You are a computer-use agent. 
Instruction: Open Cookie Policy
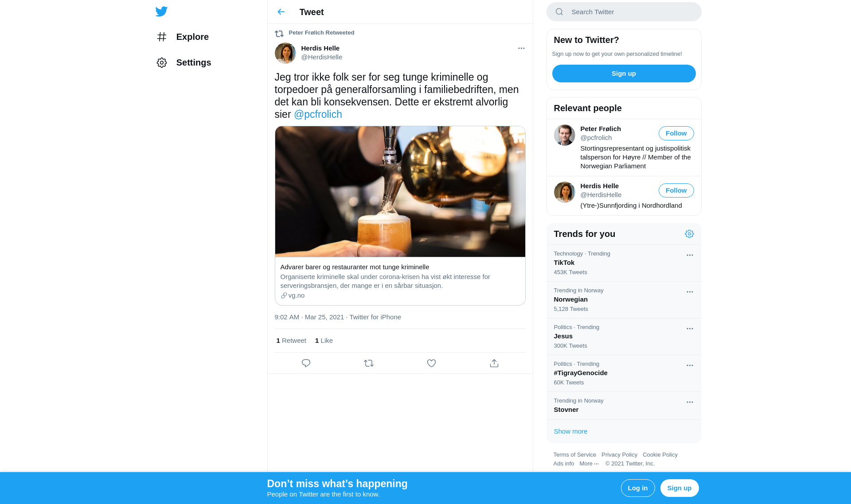coord(660,455)
